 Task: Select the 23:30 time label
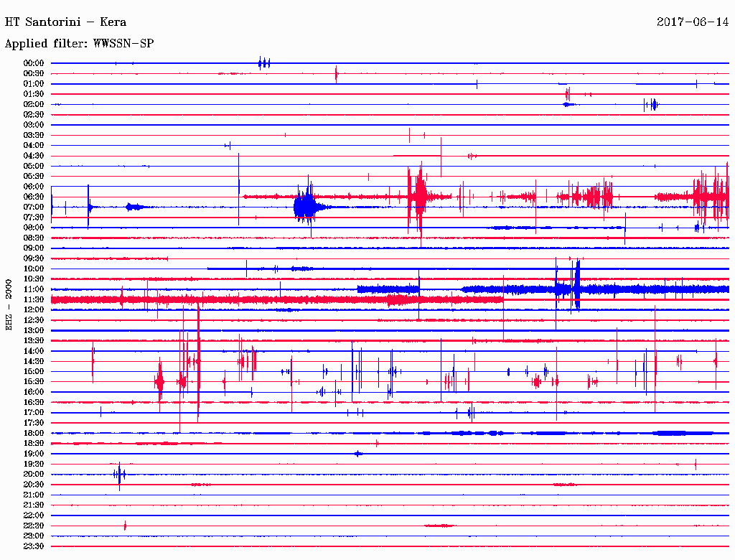pyautogui.click(x=34, y=546)
